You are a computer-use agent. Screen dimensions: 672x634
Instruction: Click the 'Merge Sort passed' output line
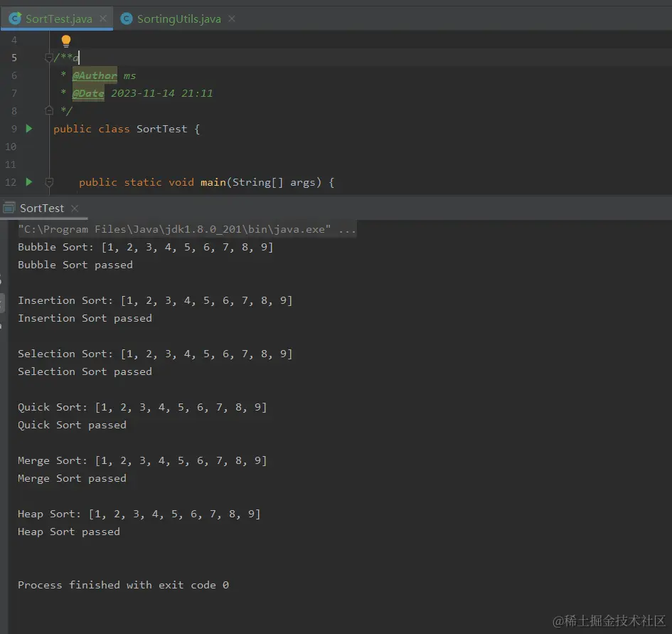pyautogui.click(x=72, y=478)
